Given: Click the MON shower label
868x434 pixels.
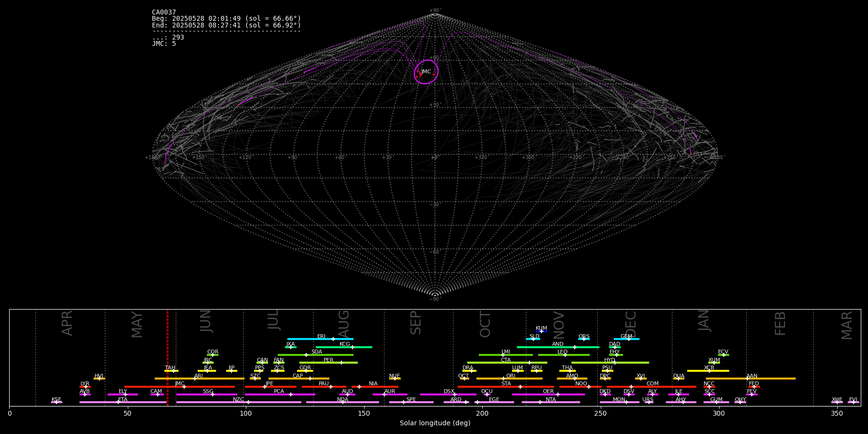Looking at the screenshot, I should 619,400.
